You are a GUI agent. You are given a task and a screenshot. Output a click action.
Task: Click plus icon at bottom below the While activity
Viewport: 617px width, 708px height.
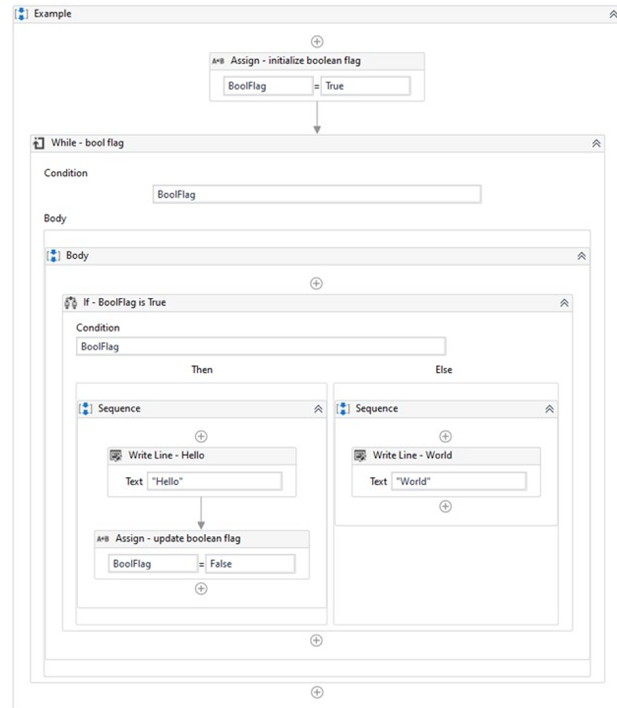coord(317,692)
